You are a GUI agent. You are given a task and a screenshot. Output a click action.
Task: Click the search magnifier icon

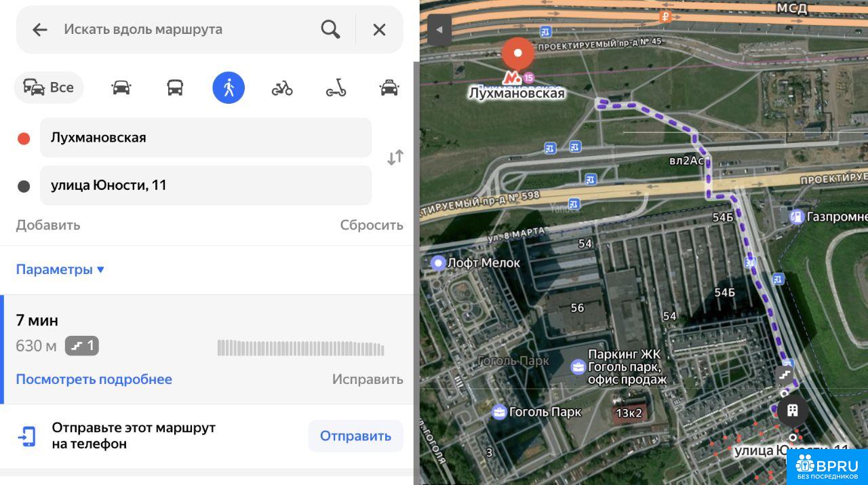(x=330, y=29)
